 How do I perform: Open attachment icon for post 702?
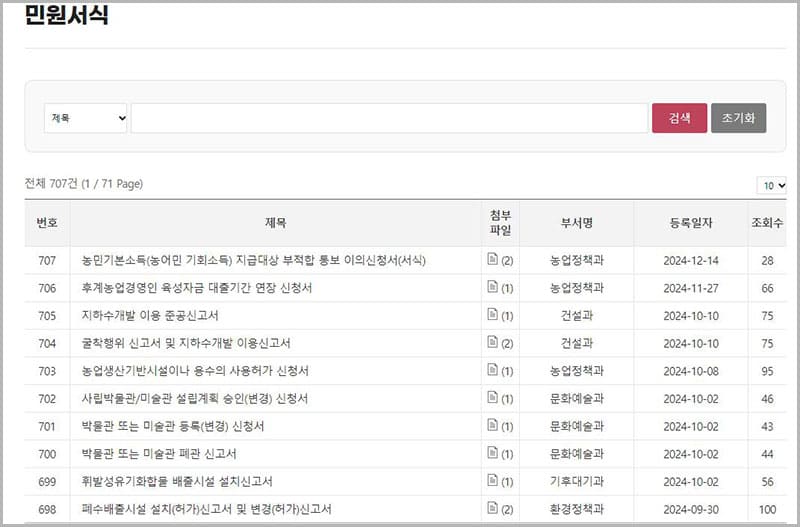492,398
